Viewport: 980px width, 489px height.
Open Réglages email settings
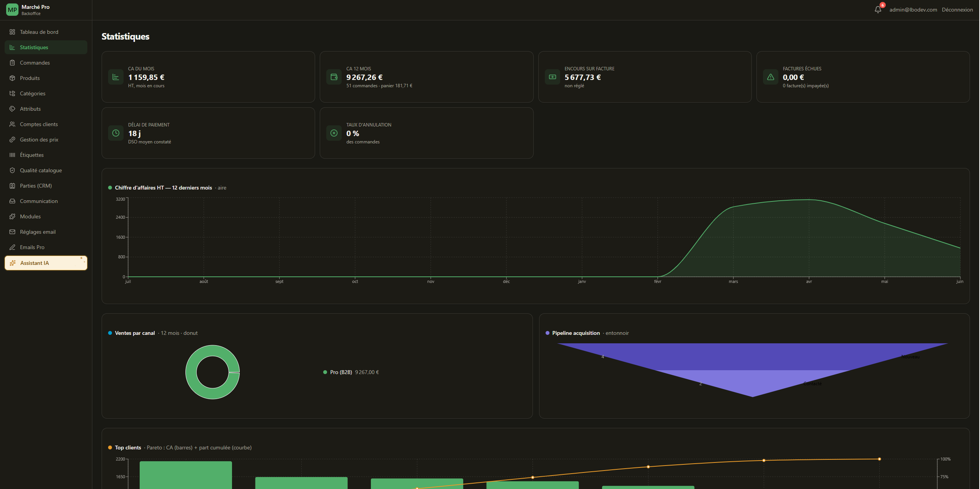pyautogui.click(x=46, y=232)
